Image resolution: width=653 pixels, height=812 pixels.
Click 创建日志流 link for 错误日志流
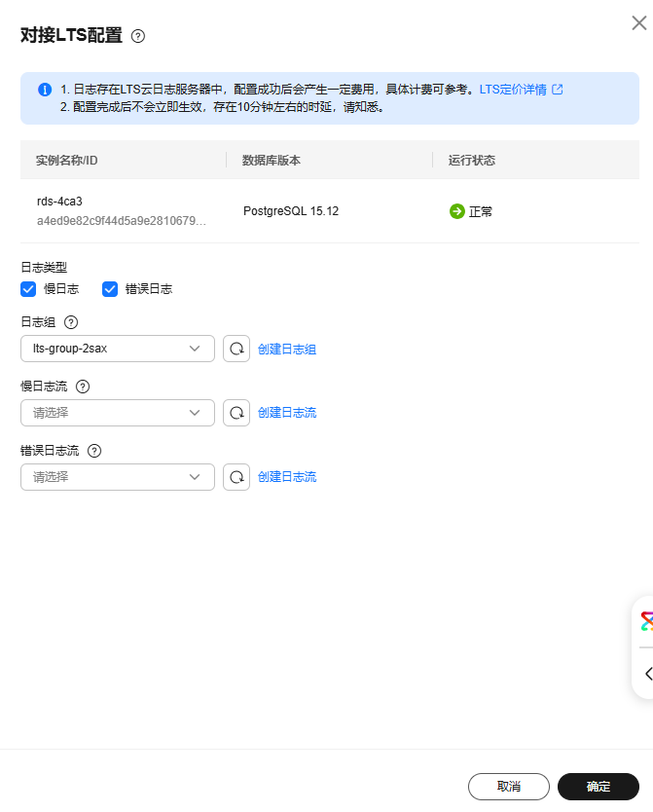(287, 477)
